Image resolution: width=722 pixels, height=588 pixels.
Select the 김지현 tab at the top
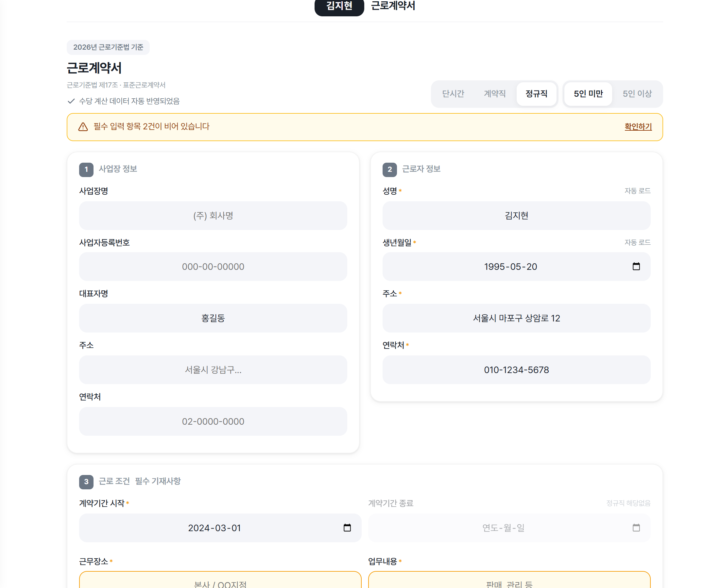click(x=339, y=6)
